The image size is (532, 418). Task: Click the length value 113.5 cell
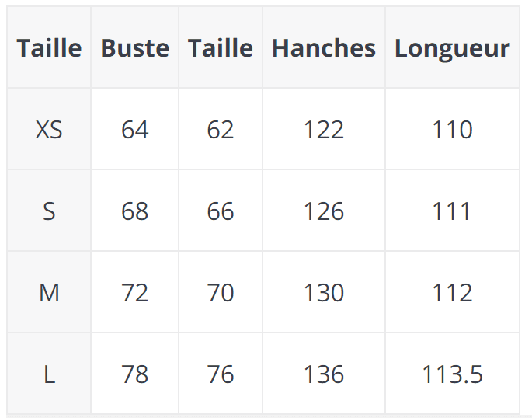[452, 374]
